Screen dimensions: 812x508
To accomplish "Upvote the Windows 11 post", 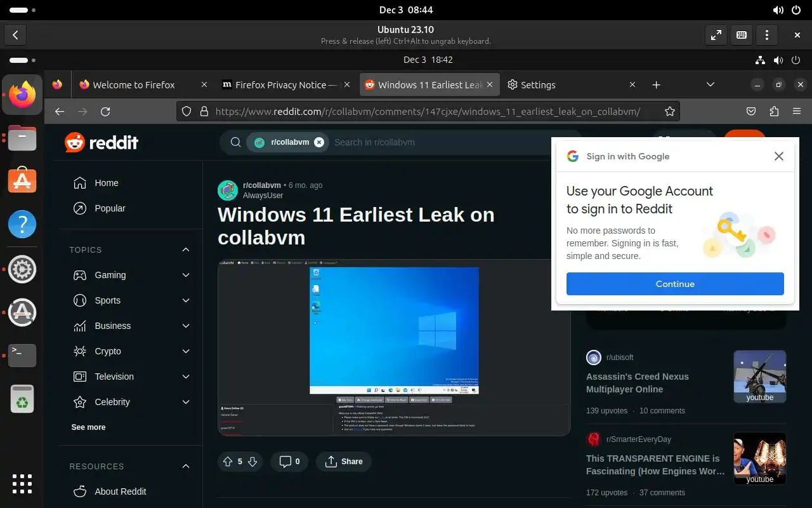I will pyautogui.click(x=227, y=462).
